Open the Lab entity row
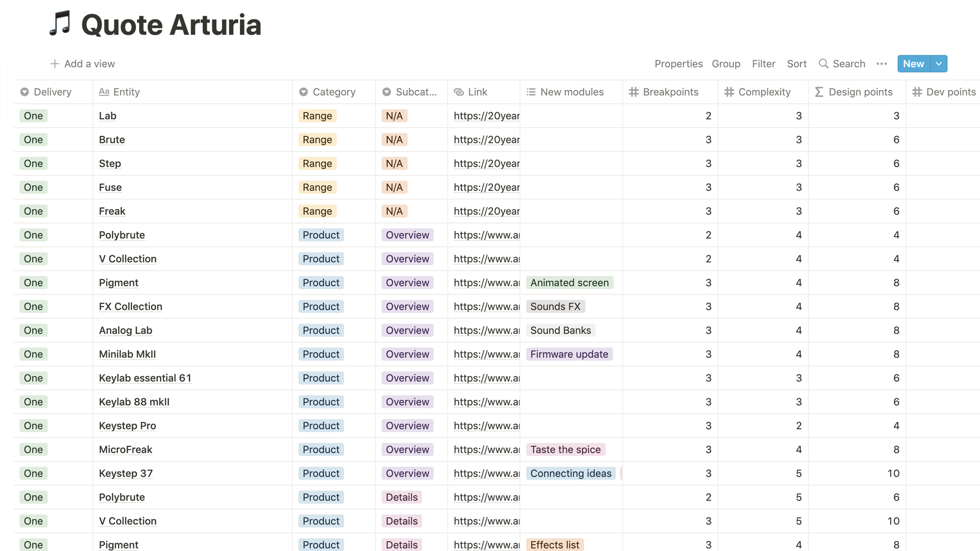Viewport: 980px width, 551px height. [108, 116]
